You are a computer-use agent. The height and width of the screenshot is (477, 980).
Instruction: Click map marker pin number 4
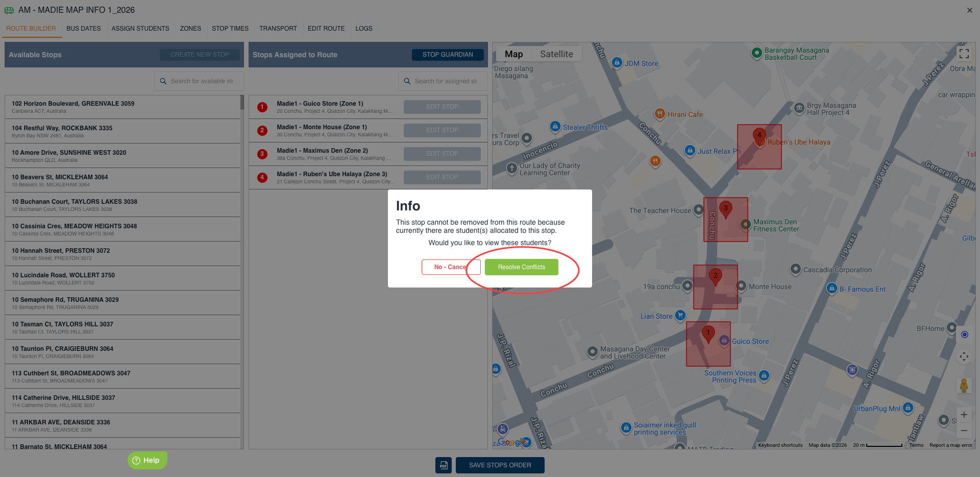coord(759,138)
